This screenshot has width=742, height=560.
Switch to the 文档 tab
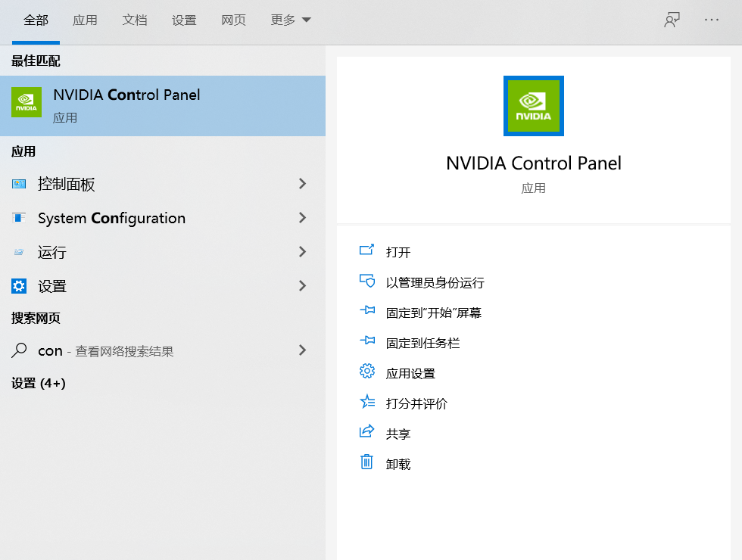tap(135, 20)
